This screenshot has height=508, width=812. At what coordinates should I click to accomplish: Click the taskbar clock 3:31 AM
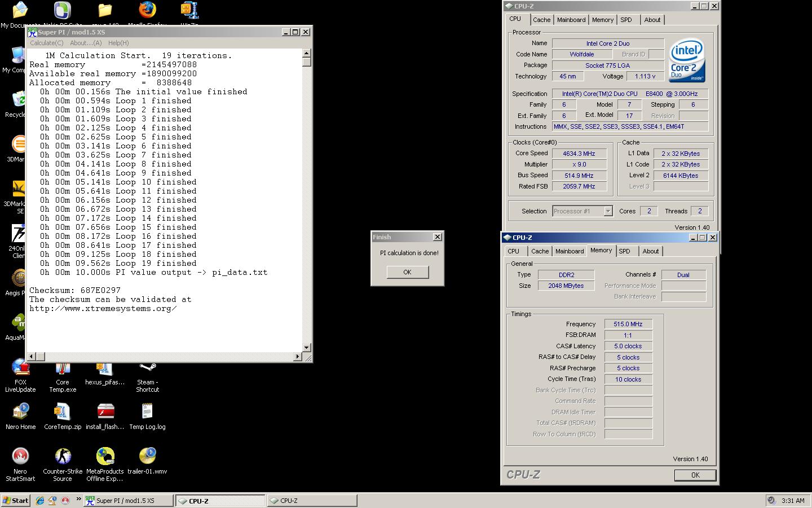click(793, 501)
